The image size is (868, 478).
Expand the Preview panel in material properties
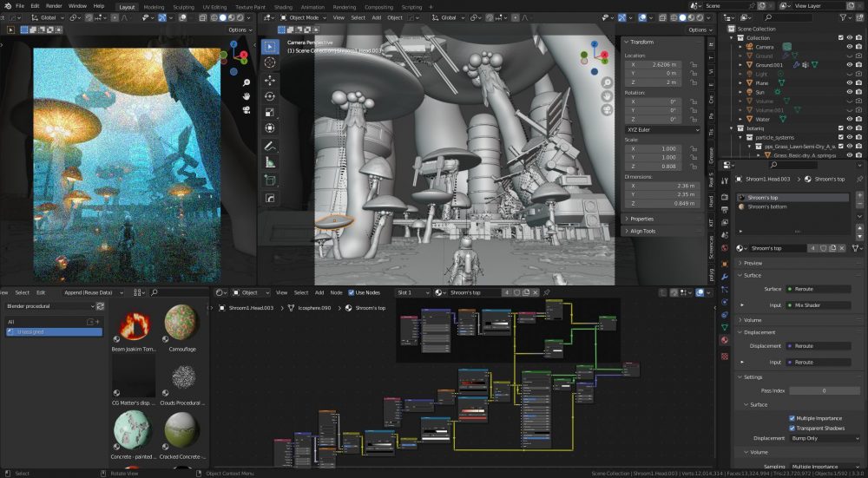[x=800, y=264]
